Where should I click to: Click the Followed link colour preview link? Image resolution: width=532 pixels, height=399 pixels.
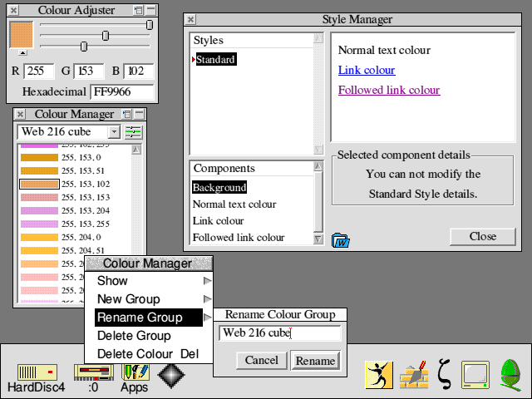(389, 91)
